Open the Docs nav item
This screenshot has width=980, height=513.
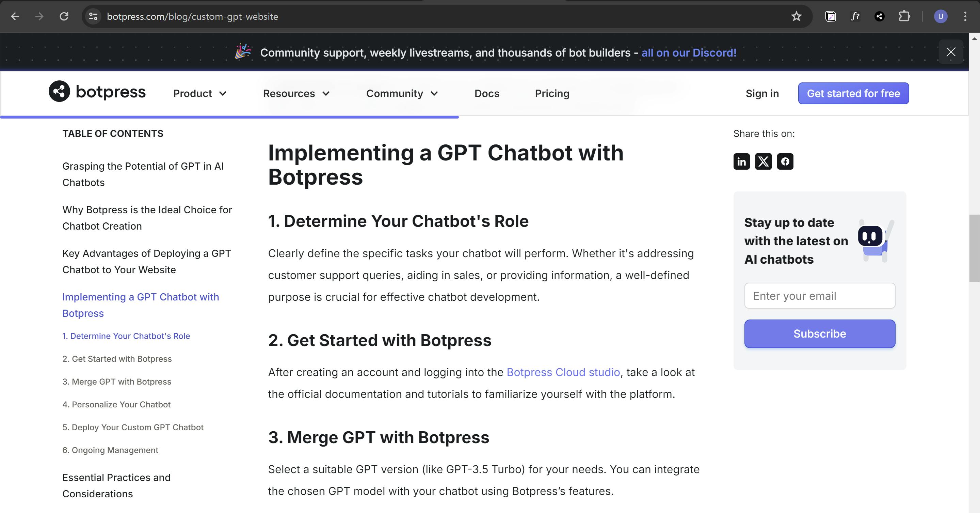point(486,94)
